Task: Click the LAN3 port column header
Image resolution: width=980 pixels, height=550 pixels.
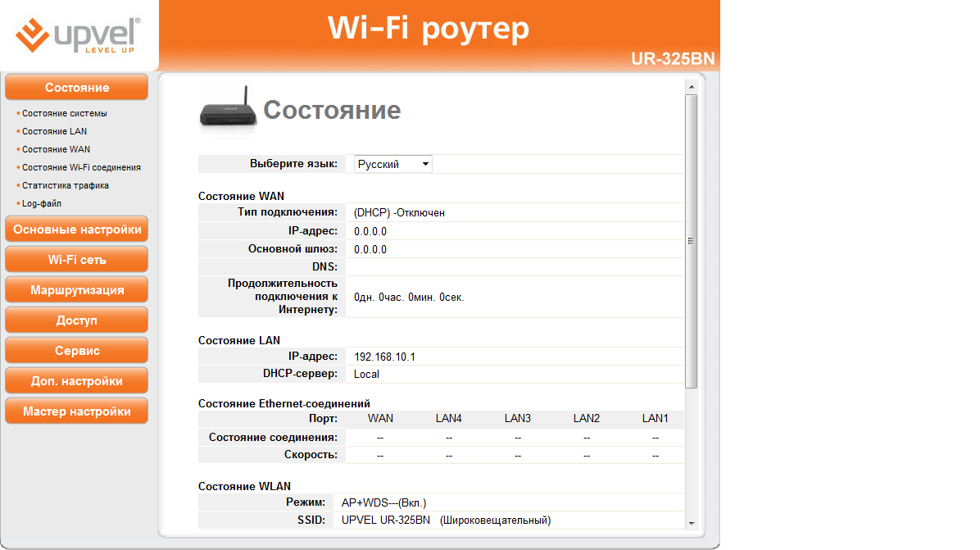Action: (x=518, y=418)
